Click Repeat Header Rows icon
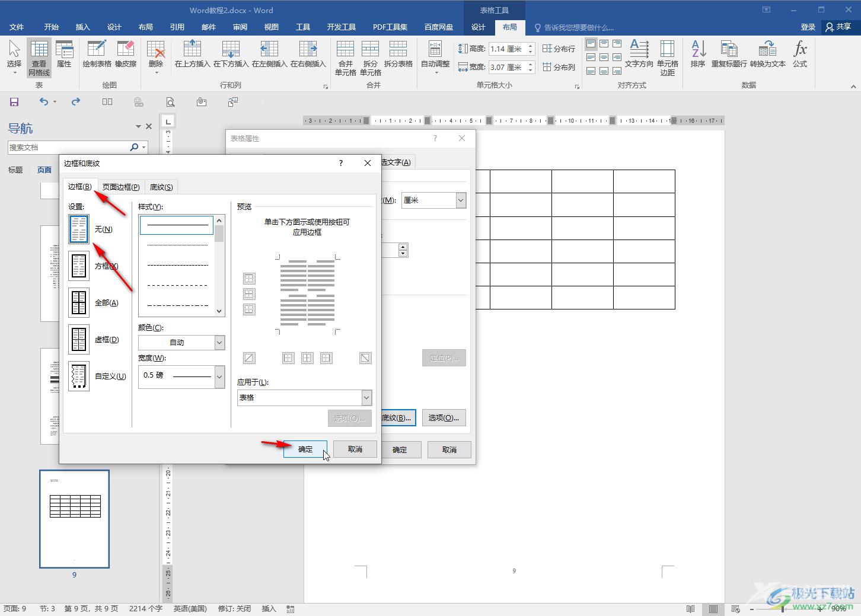The width and height of the screenshot is (861, 616). (729, 55)
